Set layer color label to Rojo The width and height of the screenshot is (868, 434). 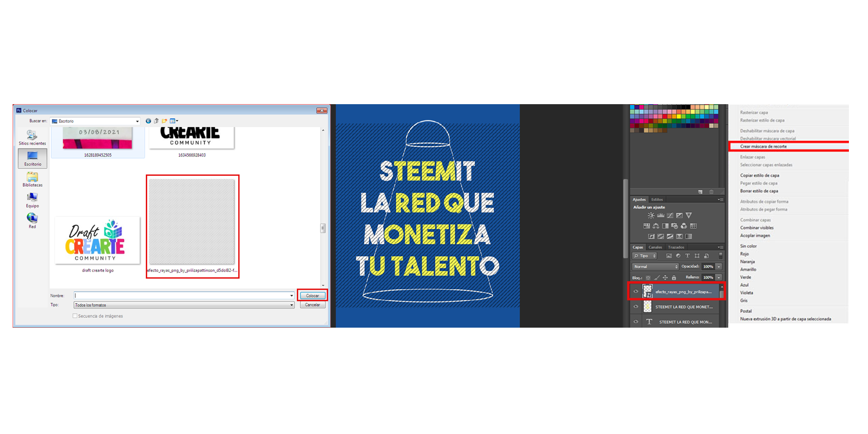744,254
